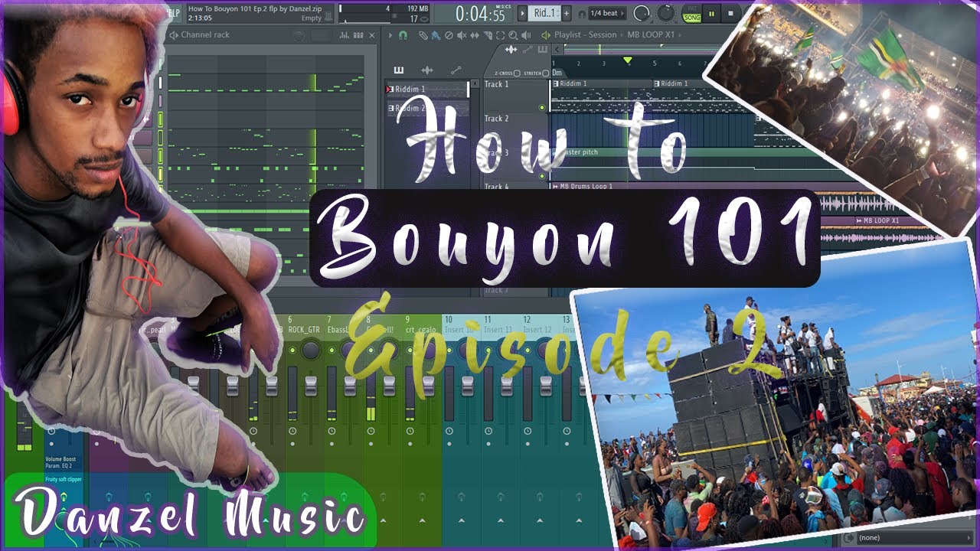The height and width of the screenshot is (551, 980).
Task: Select mixer track 6 ROCK_GTR label
Action: tap(304, 329)
